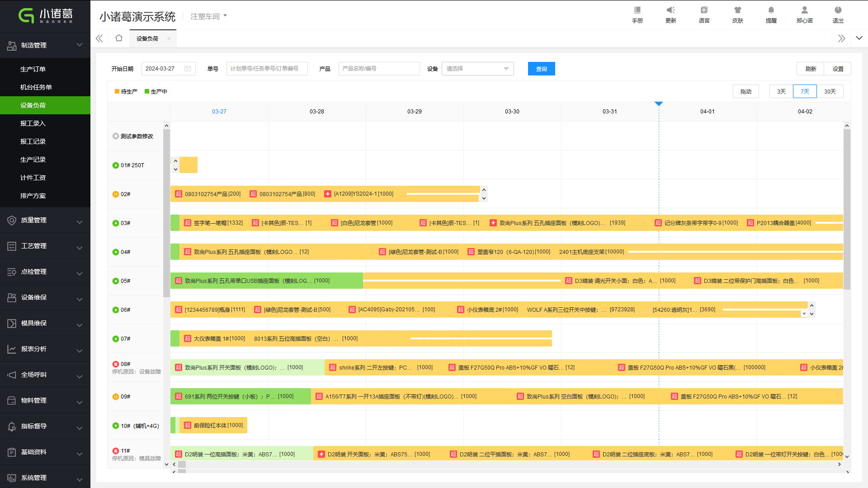The width and height of the screenshot is (868, 488).
Task: Click the 单号 order number input field
Action: 267,69
